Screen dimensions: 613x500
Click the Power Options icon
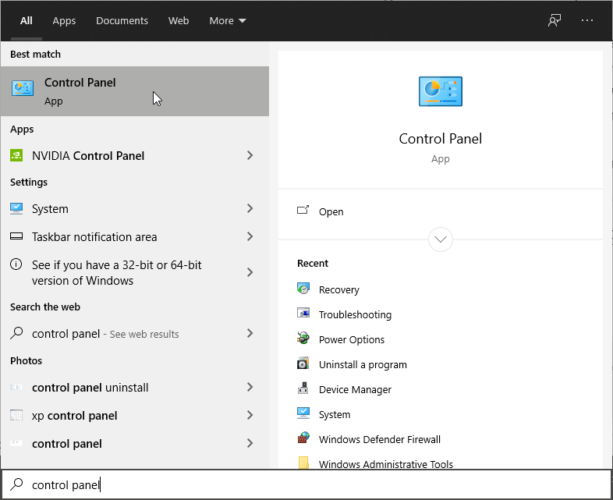pyautogui.click(x=304, y=339)
